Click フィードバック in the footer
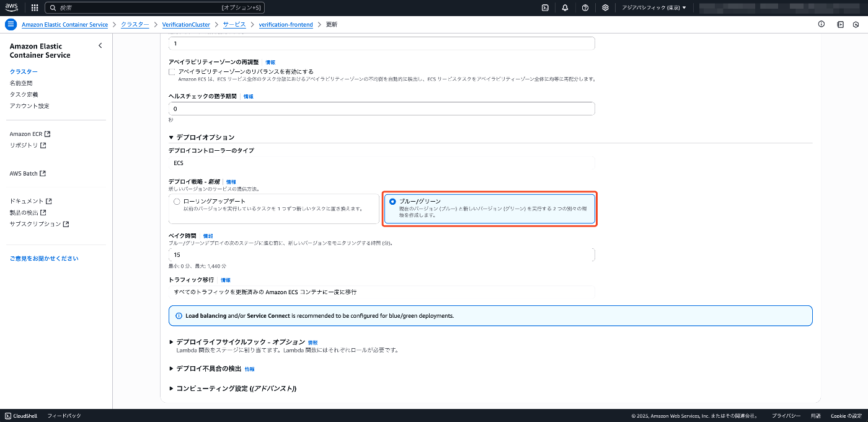Viewport: 868px width, 422px height. (64, 416)
